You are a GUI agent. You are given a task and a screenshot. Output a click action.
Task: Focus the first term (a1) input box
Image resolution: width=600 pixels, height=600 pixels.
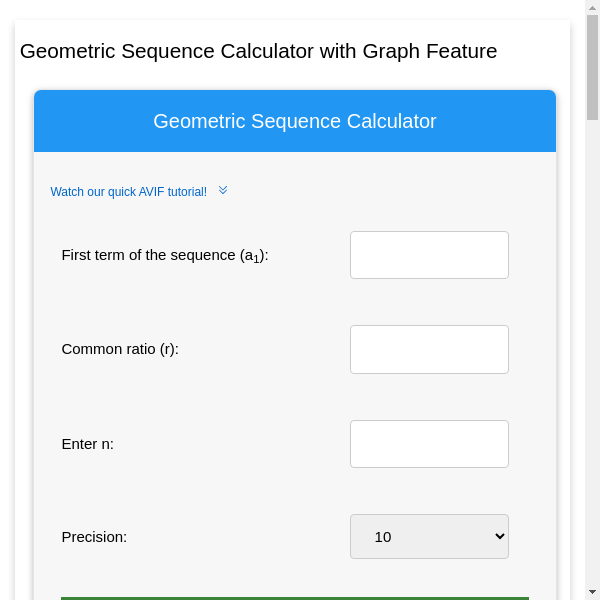click(429, 255)
